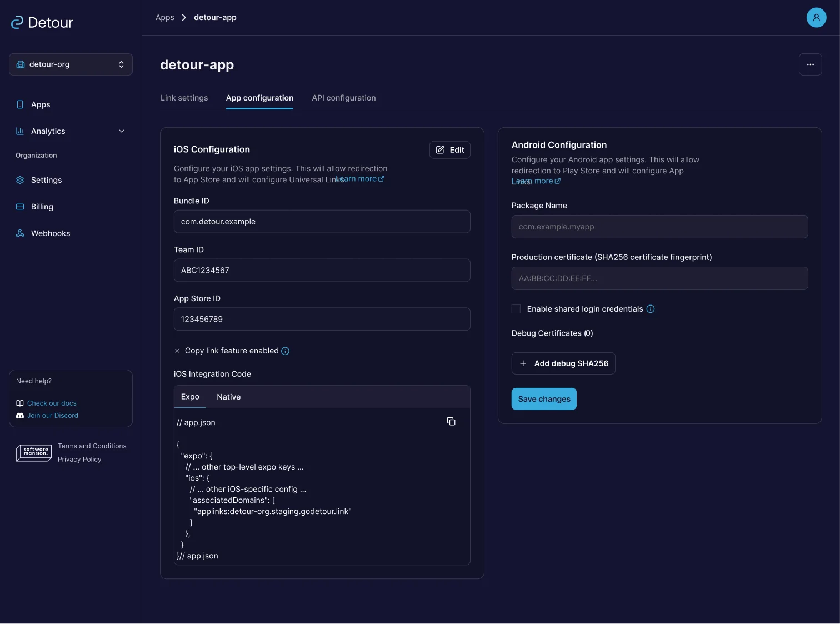The height and width of the screenshot is (624, 840).
Task: Click the Discord icon in help box
Action: coord(20,416)
